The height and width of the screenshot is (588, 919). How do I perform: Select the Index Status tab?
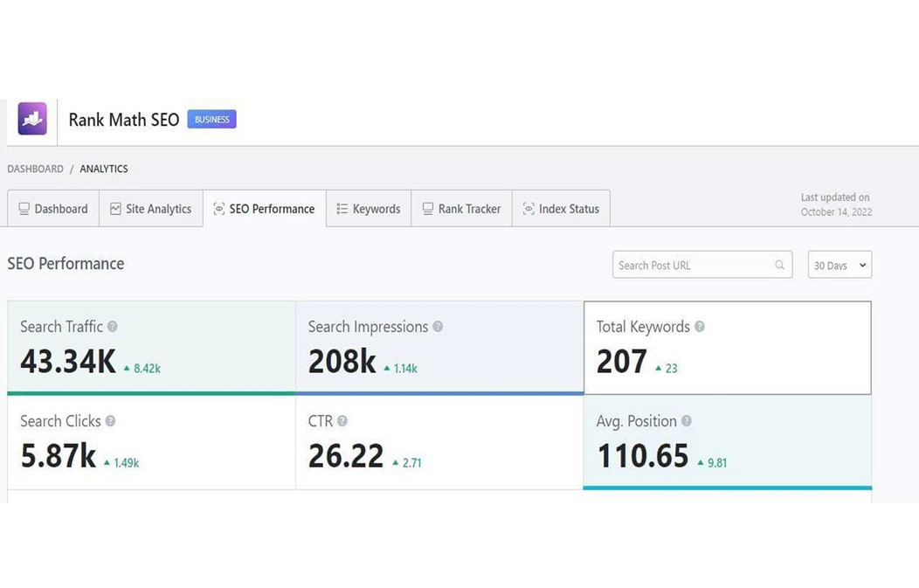561,209
